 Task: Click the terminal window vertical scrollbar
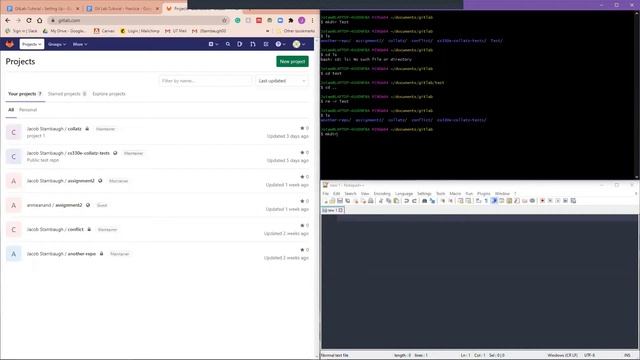tap(637, 95)
